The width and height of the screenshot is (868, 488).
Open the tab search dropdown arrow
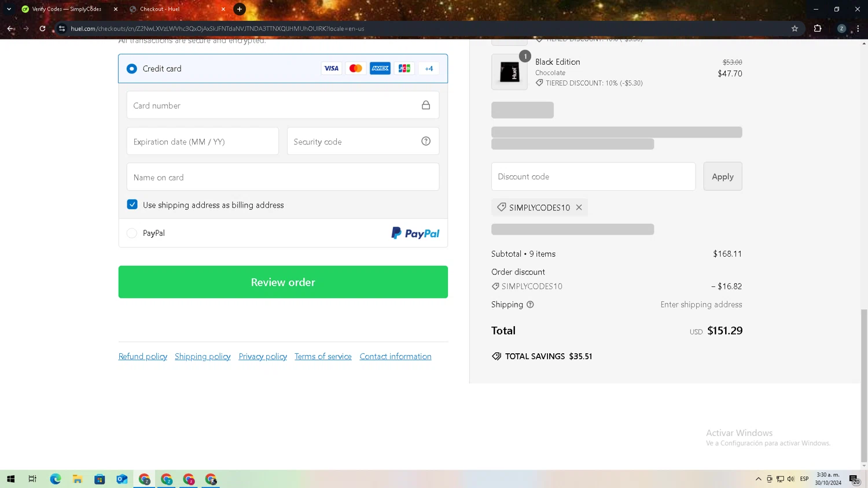9,9
